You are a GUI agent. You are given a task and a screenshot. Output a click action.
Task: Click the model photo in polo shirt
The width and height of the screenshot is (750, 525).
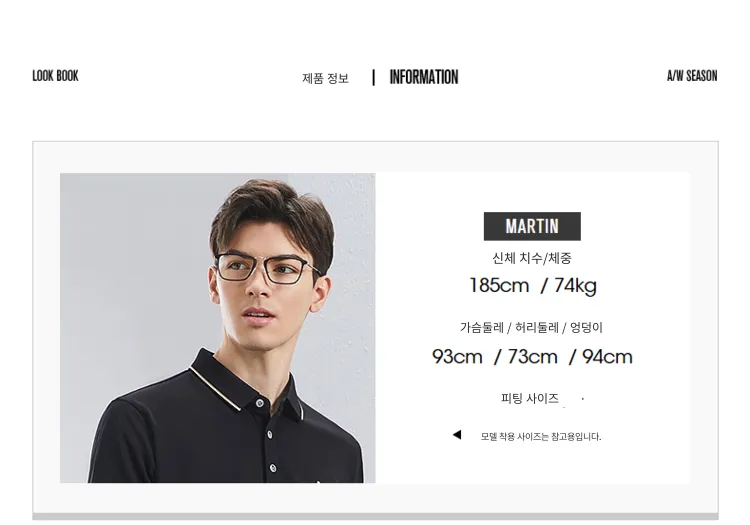coord(218,328)
